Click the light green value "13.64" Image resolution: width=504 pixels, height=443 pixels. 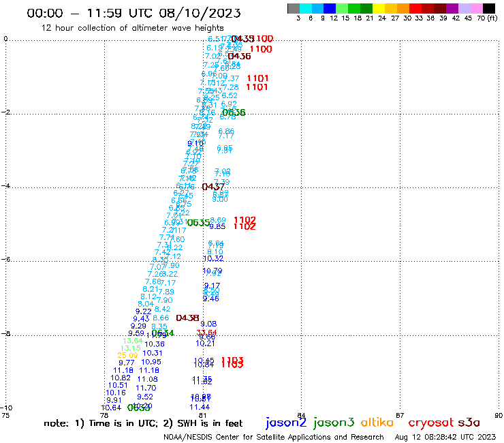pos(133,341)
